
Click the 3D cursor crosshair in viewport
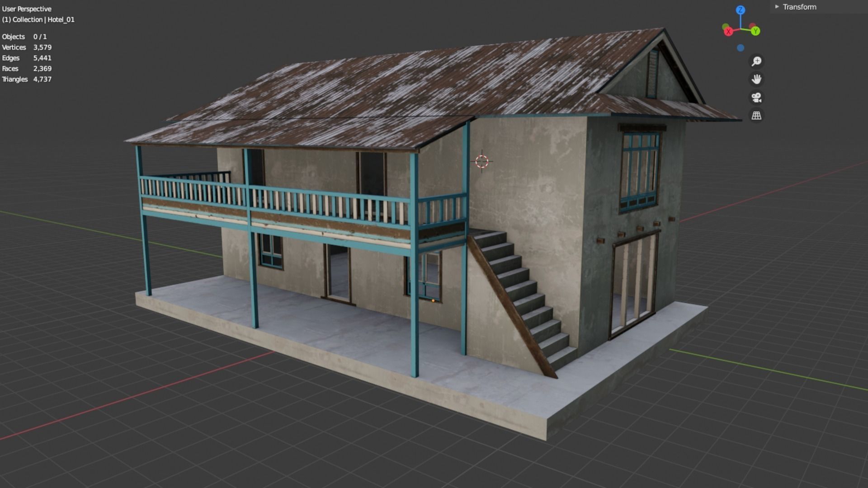tap(482, 161)
